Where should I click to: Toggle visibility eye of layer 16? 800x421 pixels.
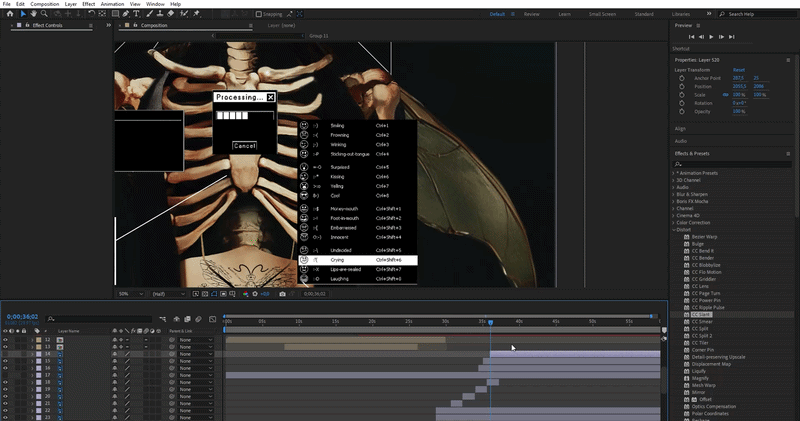click(5, 368)
